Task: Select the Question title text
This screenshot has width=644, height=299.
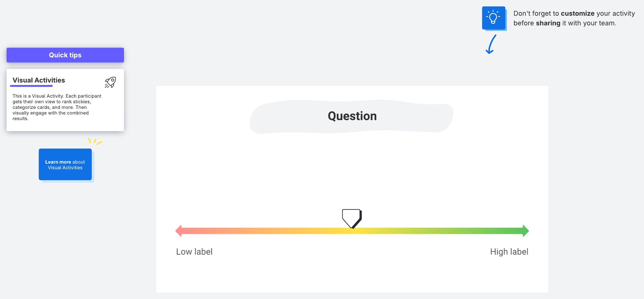Action: click(352, 116)
